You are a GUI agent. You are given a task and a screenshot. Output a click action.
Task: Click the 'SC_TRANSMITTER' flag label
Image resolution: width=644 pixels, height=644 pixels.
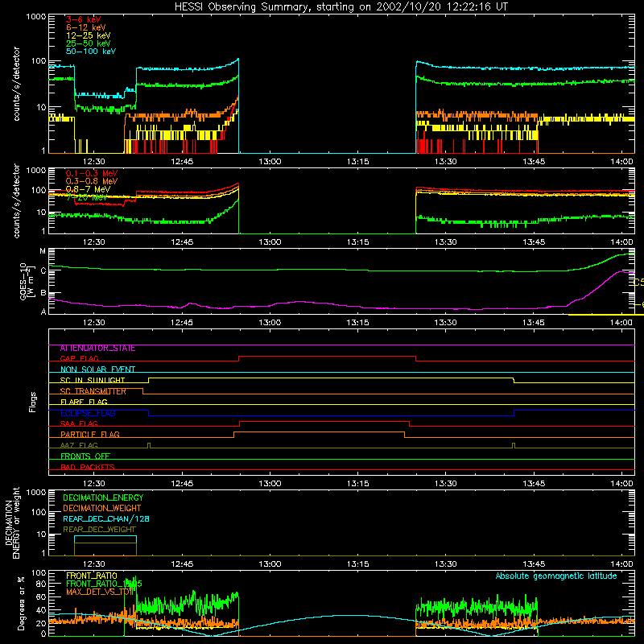(93, 391)
